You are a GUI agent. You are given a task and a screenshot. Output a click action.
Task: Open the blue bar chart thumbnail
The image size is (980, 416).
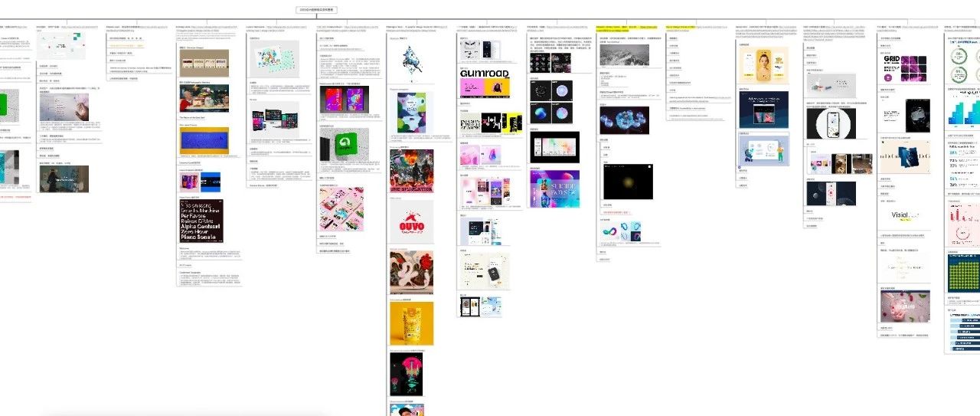965,110
